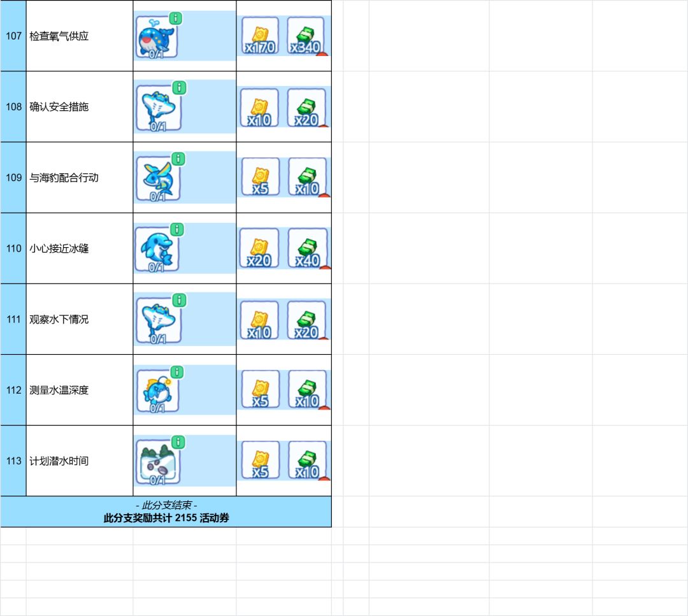Click the anglerfish icon in row 112
Viewport: 688px width, 616px height.
[157, 391]
